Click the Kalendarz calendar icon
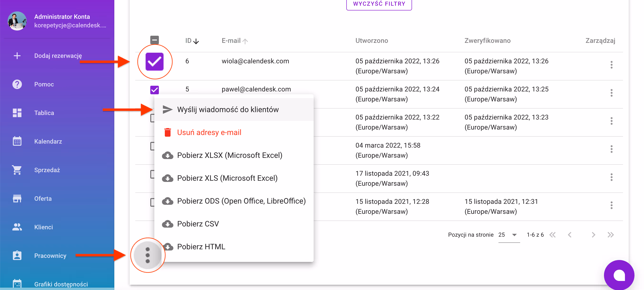Viewport: 644px width, 290px height. [x=17, y=141]
